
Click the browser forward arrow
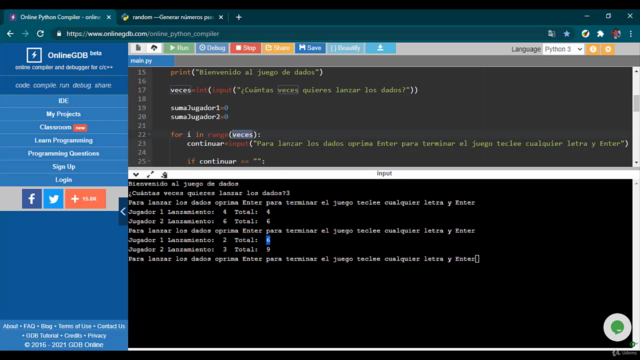(25, 34)
